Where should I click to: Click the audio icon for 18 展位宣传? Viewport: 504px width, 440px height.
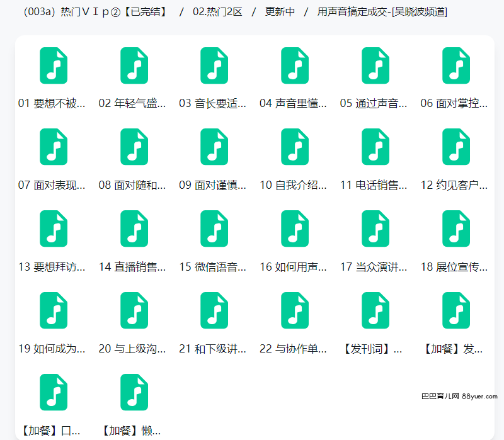click(x=456, y=228)
